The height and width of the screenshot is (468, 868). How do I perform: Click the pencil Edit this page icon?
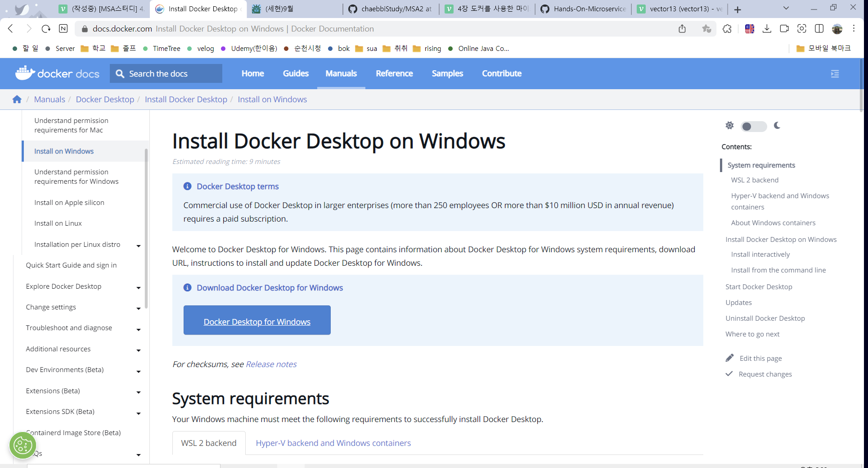coord(729,358)
